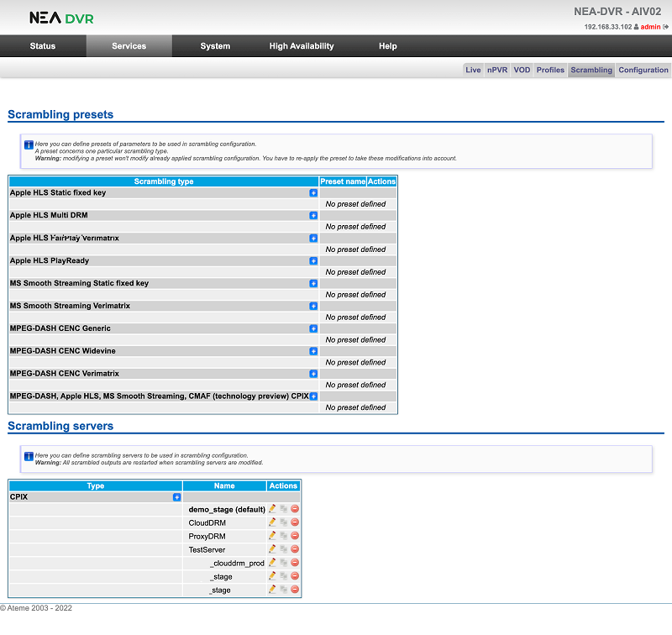Screen dimensions: 672x635
Task: Open the High Availability menu
Action: [x=302, y=46]
